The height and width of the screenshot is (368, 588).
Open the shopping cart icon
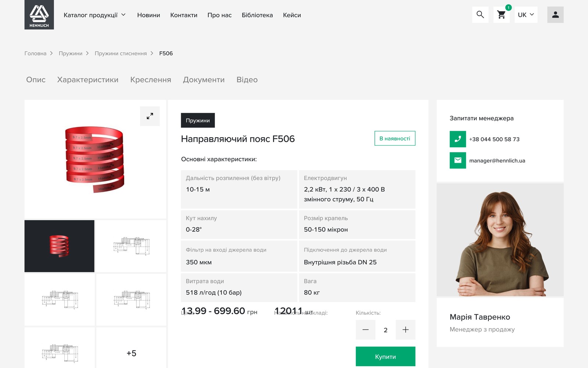pos(501,15)
